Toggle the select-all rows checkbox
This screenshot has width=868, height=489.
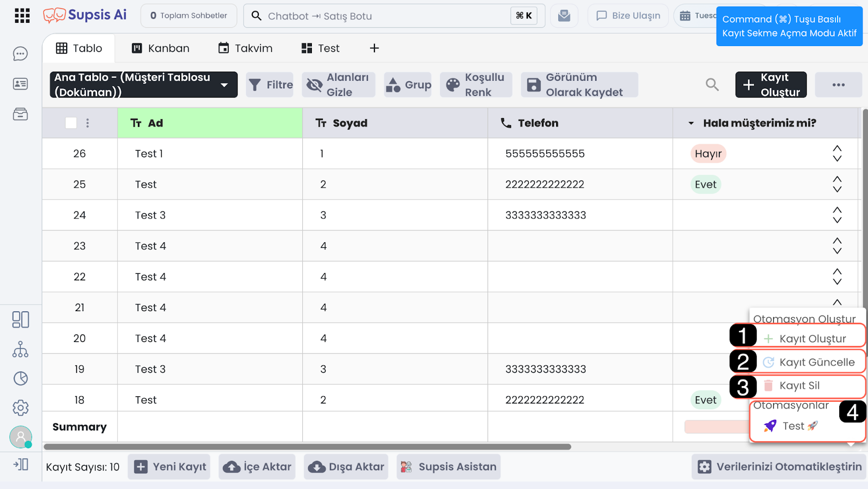click(71, 123)
